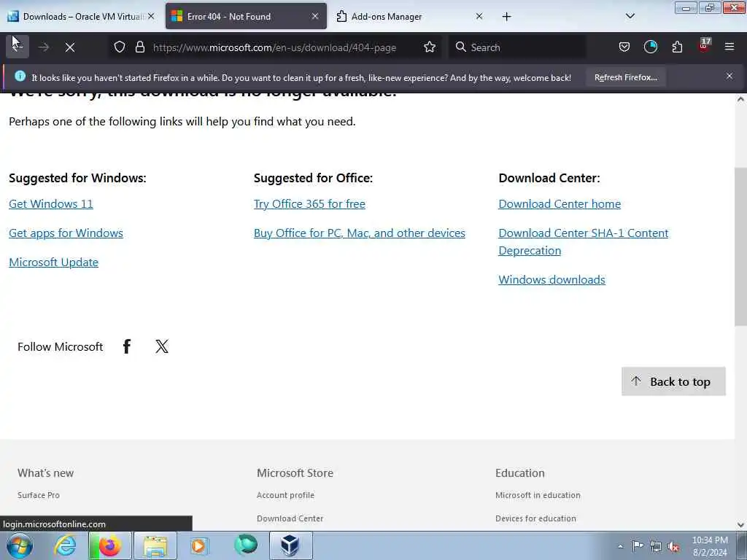Click the uBlock extension icon with badge 17

[x=704, y=46]
